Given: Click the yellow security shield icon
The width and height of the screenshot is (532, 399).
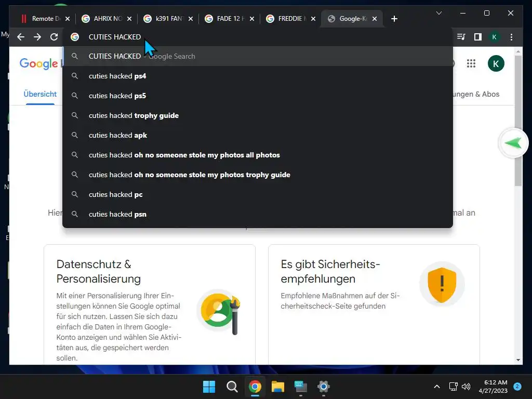Looking at the screenshot, I should tap(442, 285).
